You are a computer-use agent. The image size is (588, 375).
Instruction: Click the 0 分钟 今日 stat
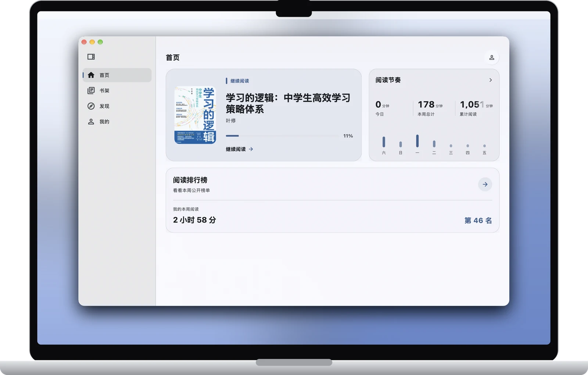click(382, 108)
